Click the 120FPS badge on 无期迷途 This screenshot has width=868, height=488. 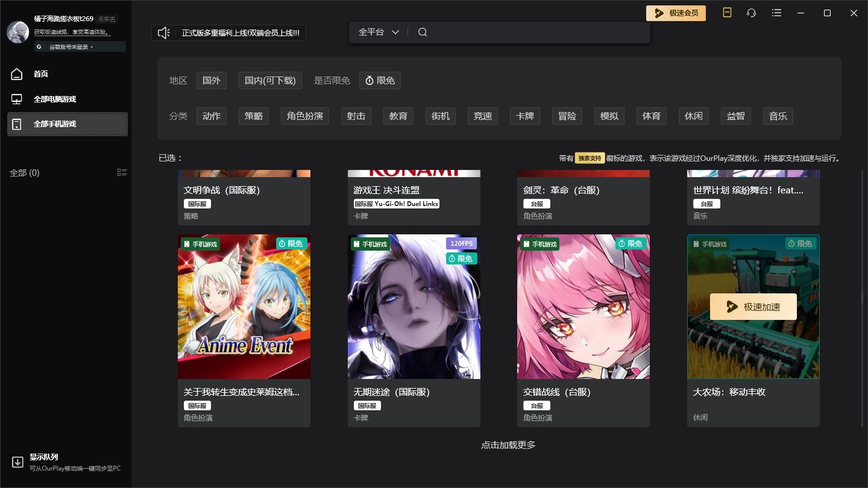coord(462,243)
